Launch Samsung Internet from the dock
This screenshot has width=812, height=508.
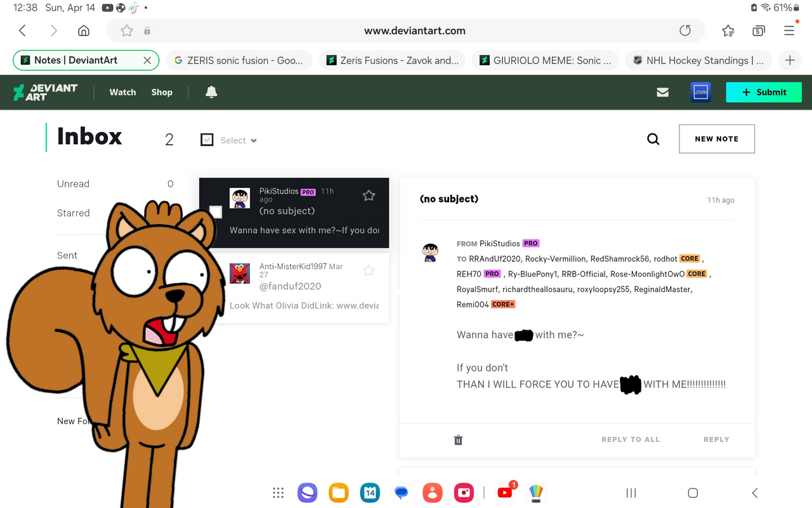pos(308,493)
